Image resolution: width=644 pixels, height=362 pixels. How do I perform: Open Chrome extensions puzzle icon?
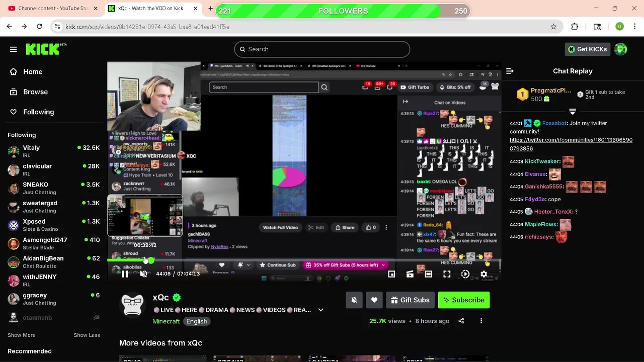[x=575, y=27]
